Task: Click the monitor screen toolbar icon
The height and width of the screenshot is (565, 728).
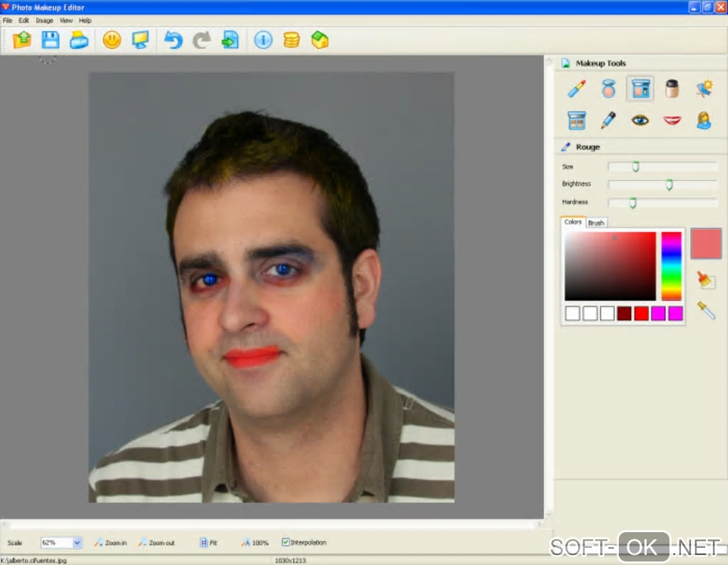Action: tap(140, 40)
